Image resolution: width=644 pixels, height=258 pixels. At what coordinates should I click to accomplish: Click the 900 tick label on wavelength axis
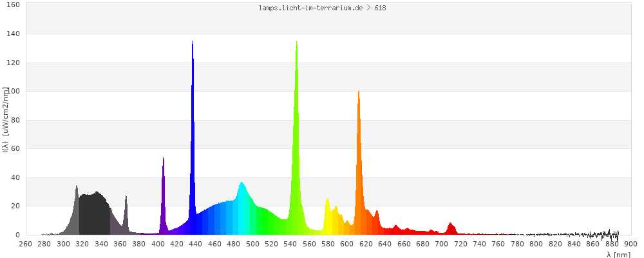630,244
